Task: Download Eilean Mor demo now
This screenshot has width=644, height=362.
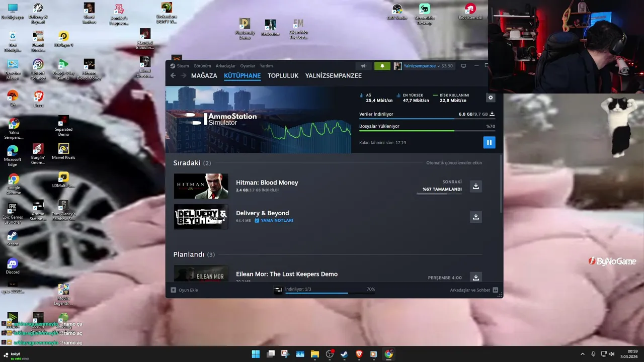Action: [x=475, y=277]
